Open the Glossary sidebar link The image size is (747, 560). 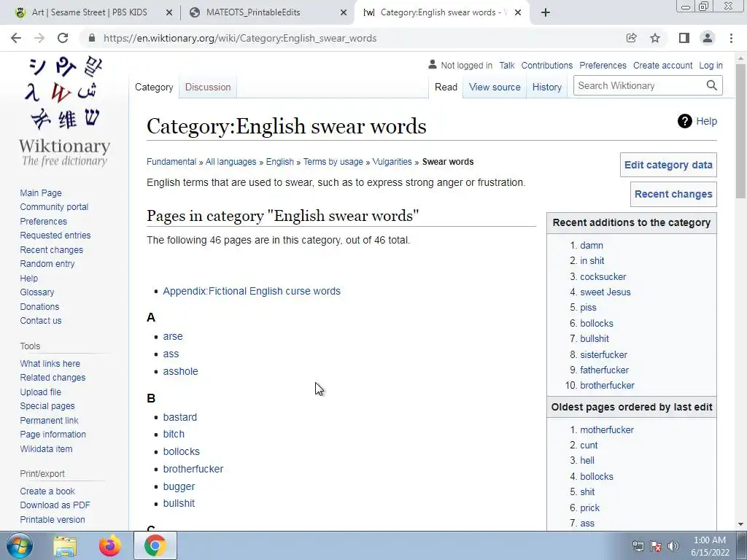(37, 292)
